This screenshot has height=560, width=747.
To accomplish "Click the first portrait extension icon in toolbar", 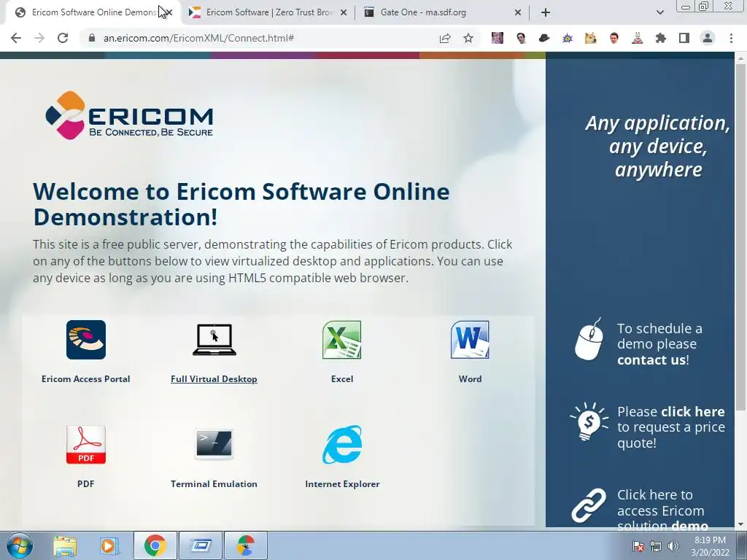I will [498, 38].
